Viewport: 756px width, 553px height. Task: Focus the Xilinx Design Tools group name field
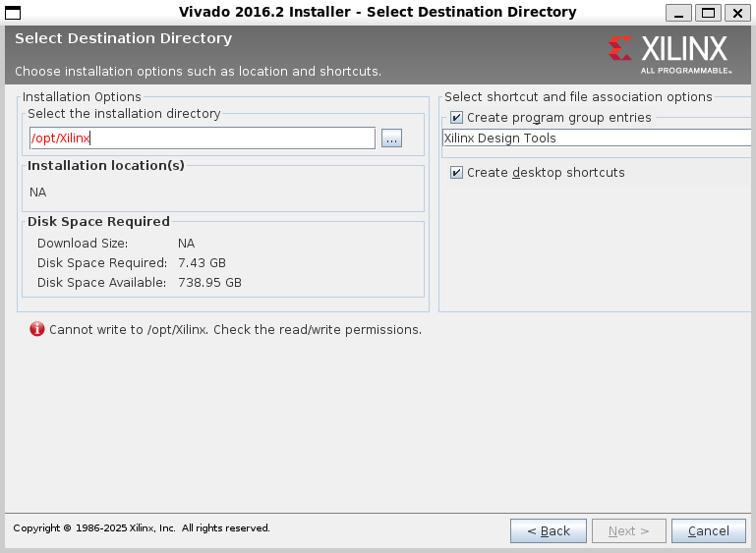coord(596,138)
